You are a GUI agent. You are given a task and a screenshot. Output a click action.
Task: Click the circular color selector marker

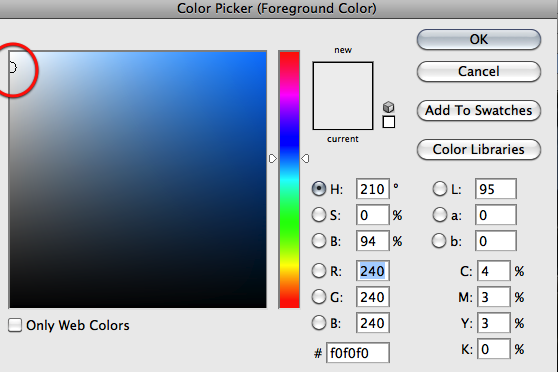12,67
